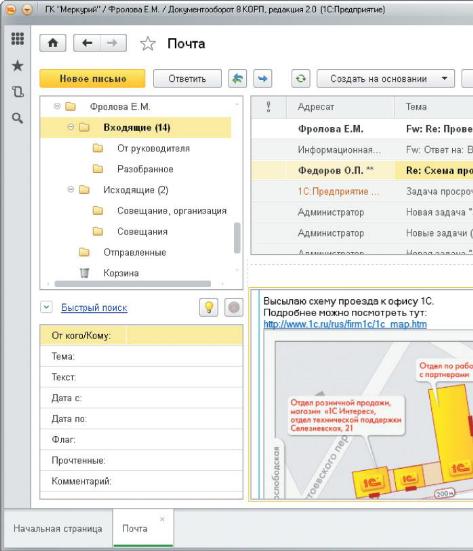The width and height of the screenshot is (473, 551).
Task: Select the Фролова Е.М. root folder
Action: coord(120,106)
